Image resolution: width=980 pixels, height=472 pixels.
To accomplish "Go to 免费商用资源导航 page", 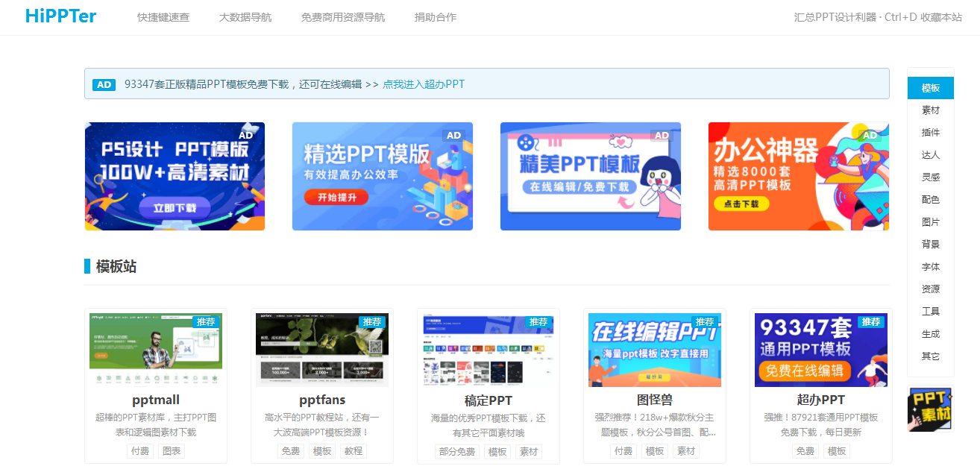I will (343, 17).
